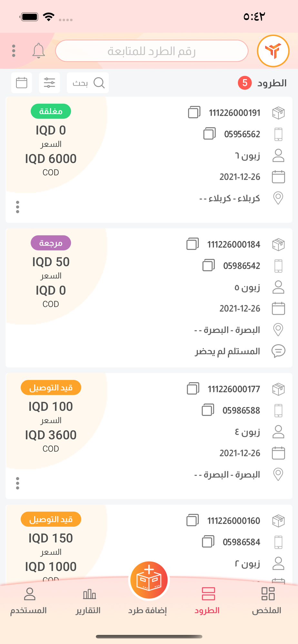Open the top header three-dot menu
This screenshot has height=644, width=298.
pos(14,51)
